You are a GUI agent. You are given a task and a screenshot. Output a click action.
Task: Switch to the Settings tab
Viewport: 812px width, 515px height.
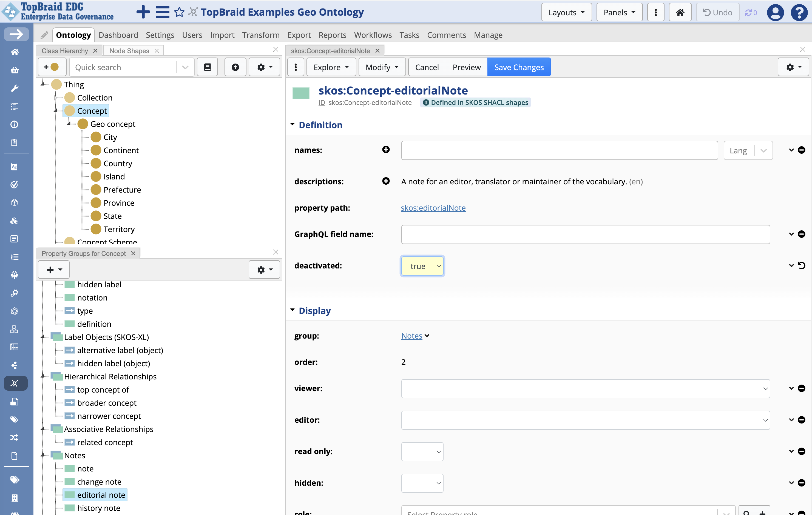pos(160,35)
